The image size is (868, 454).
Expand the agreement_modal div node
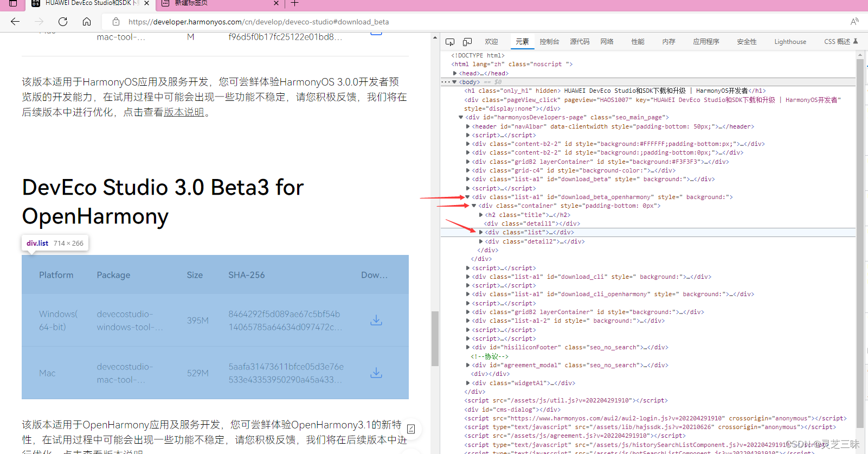point(468,365)
